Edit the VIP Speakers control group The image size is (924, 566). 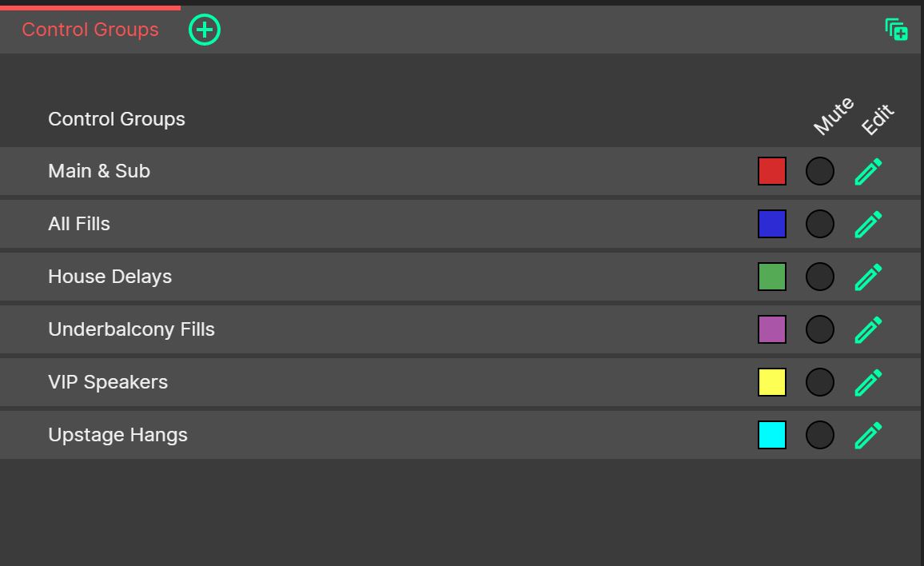pyautogui.click(x=867, y=382)
